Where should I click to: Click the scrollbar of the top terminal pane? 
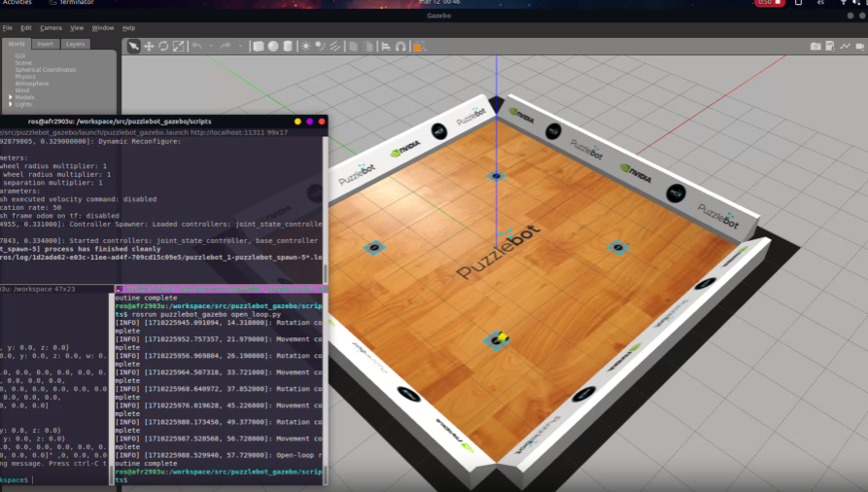click(325, 211)
